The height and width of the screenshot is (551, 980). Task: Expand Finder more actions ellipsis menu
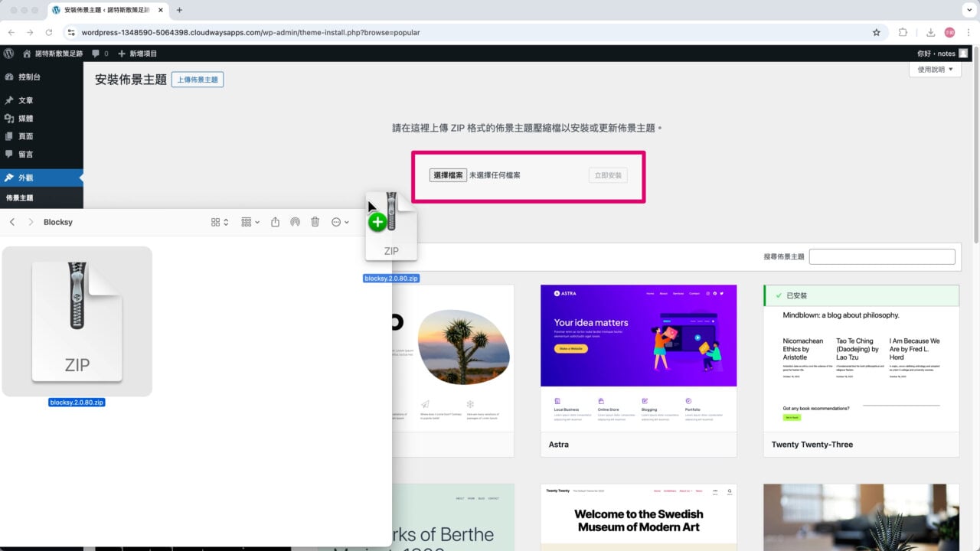340,222
